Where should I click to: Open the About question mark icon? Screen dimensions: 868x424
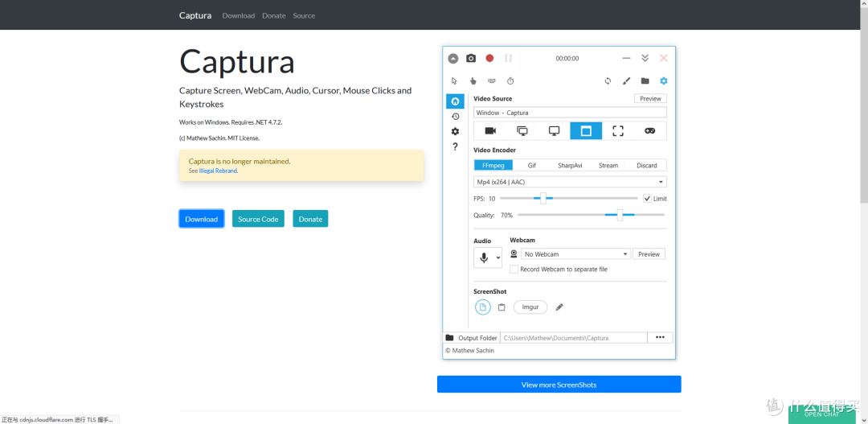[455, 147]
